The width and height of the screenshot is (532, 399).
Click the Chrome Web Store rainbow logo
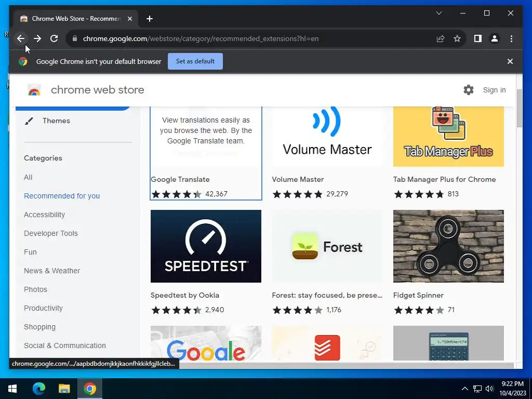pos(34,90)
